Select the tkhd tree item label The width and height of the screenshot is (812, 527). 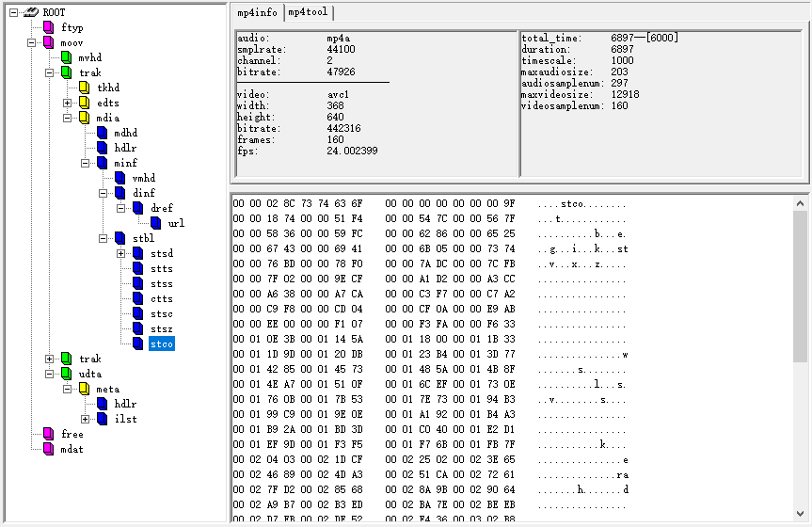point(108,88)
